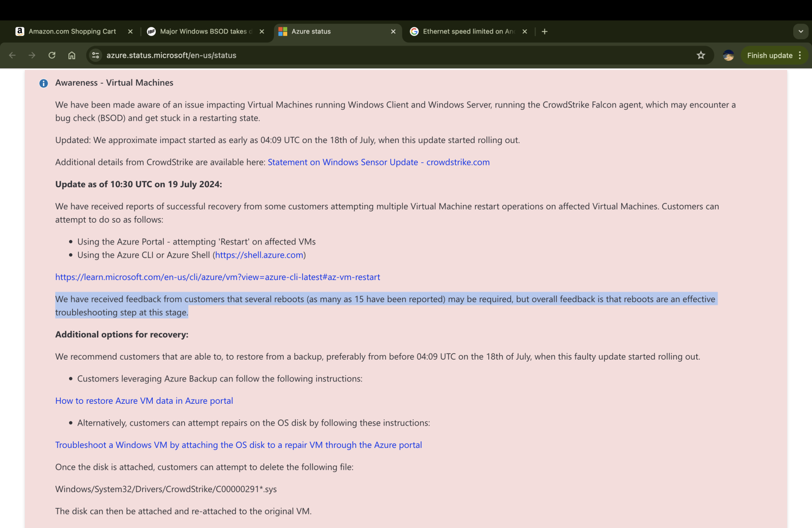The image size is (812, 528).
Task: Click the Updated: We approximate impact paragraph
Action: [288, 140]
